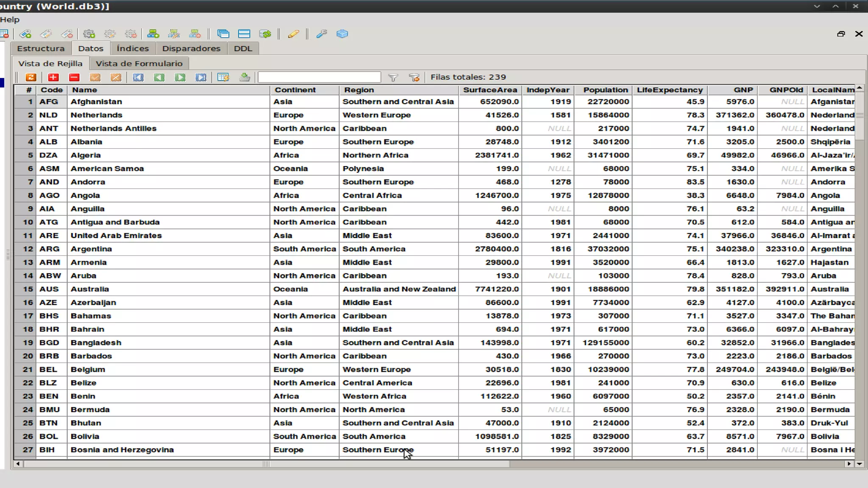The height and width of the screenshot is (488, 868).
Task: Click the cascade windows icon
Action: 223,34
